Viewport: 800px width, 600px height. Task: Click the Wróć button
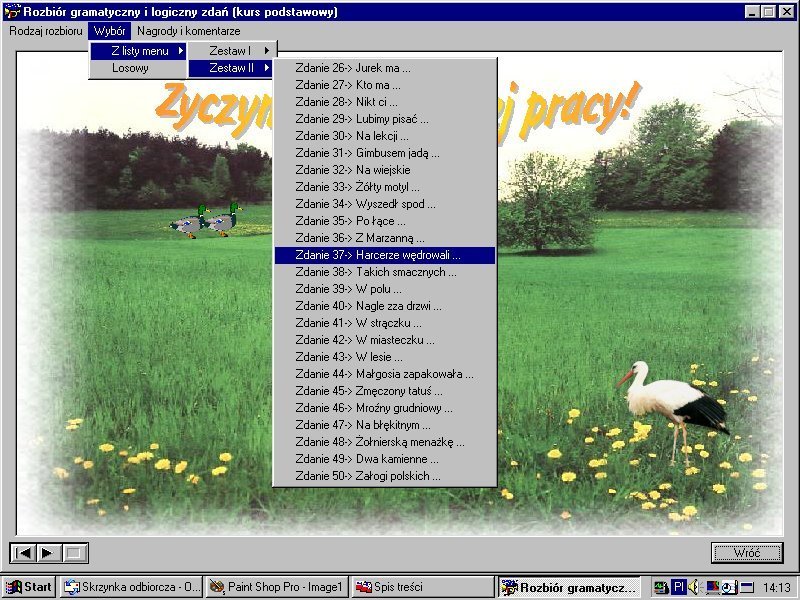(x=746, y=552)
